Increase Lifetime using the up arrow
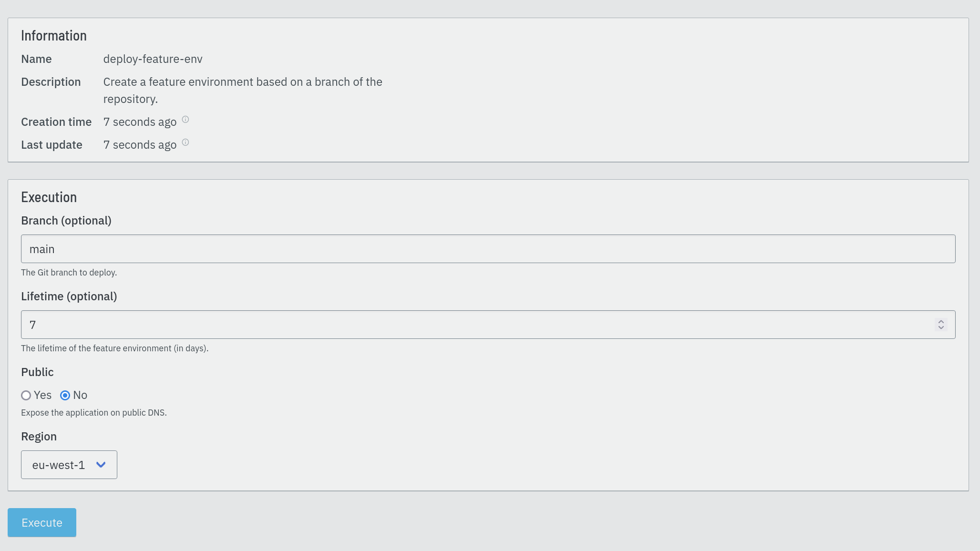 point(941,322)
